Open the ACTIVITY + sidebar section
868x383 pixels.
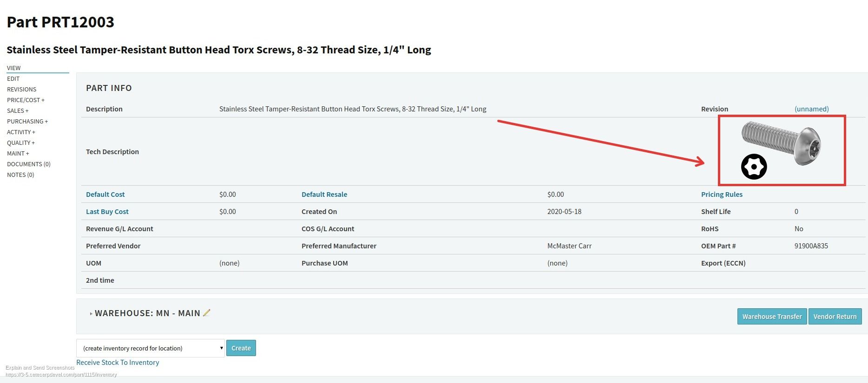(21, 132)
